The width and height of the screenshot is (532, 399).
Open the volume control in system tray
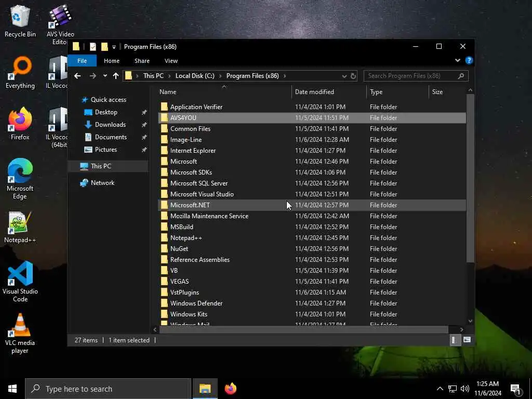coord(465,389)
